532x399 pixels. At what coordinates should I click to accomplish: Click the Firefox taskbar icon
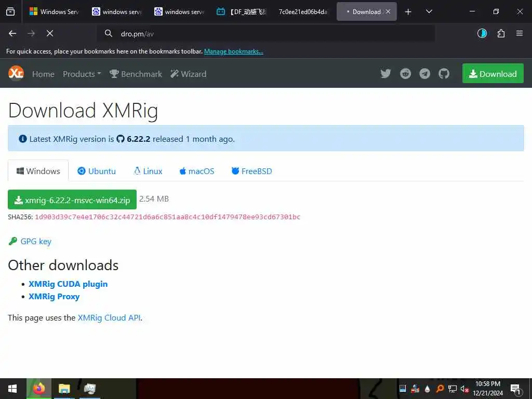[39, 389]
